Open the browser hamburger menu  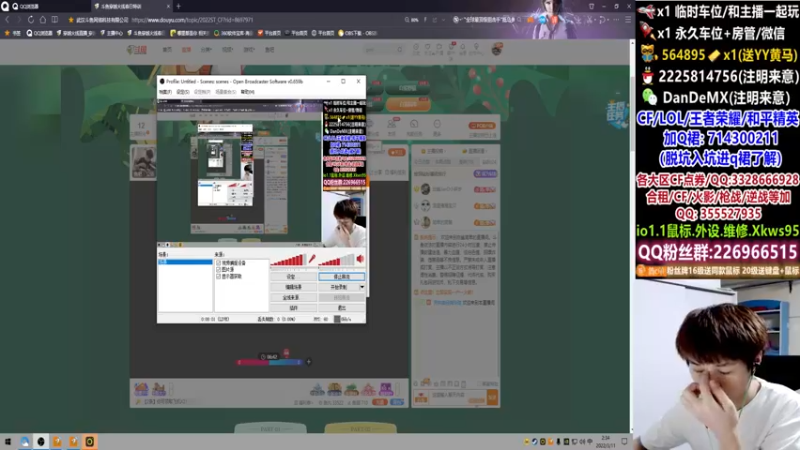[x=628, y=20]
